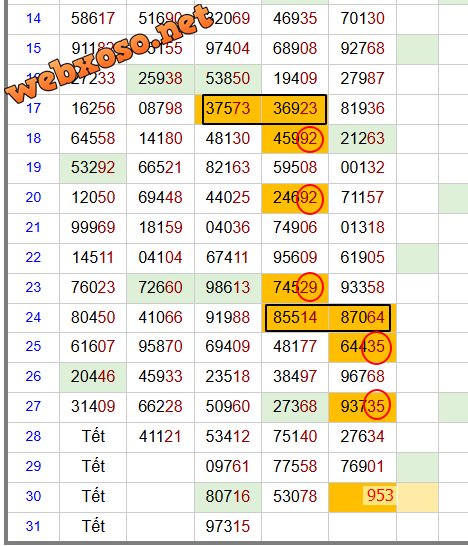Click cell 95609

pos(295,257)
